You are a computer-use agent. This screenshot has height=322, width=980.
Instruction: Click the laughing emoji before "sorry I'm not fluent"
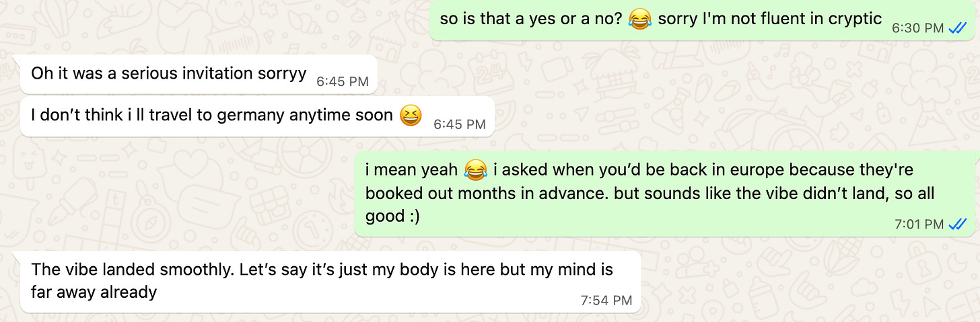pyautogui.click(x=640, y=19)
